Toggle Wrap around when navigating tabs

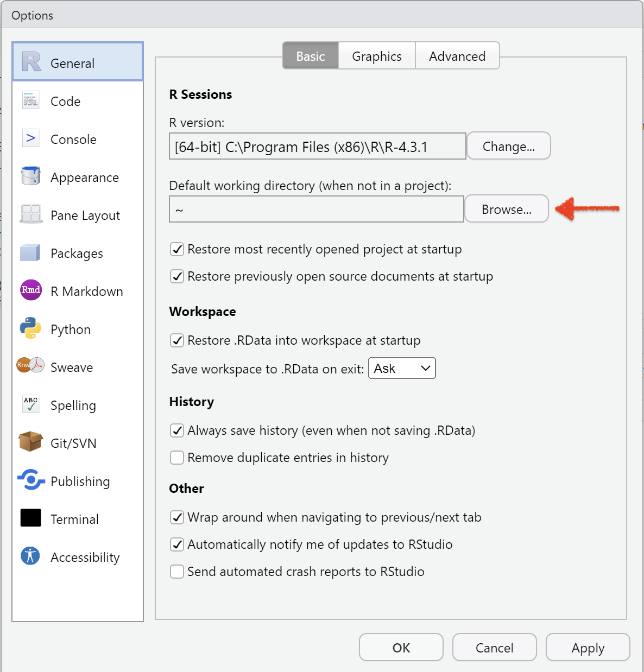177,517
